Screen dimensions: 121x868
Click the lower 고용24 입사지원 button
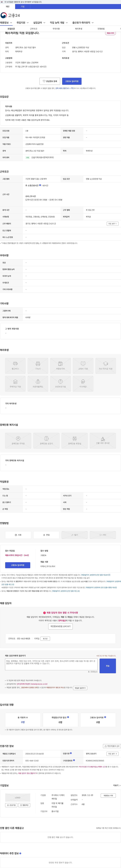[x=18, y=565]
